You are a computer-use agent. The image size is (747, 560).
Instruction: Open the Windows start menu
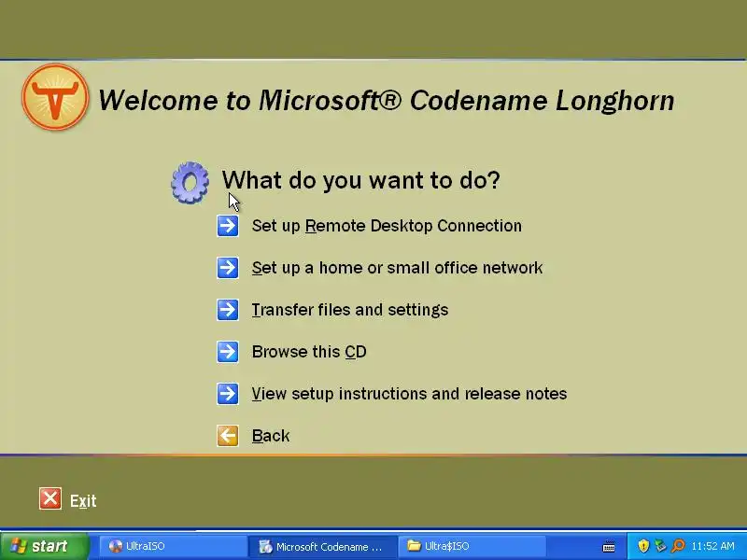[45, 546]
